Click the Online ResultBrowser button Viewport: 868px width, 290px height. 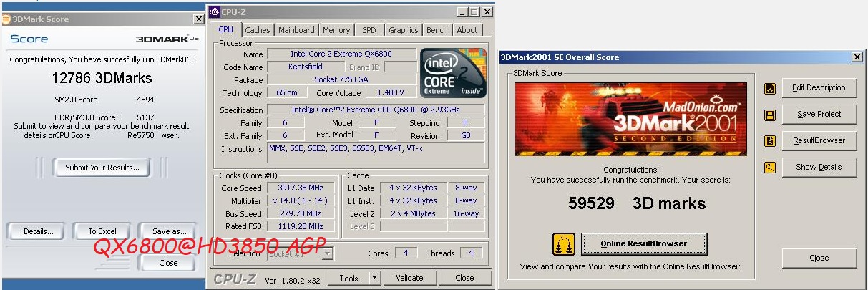[644, 243]
